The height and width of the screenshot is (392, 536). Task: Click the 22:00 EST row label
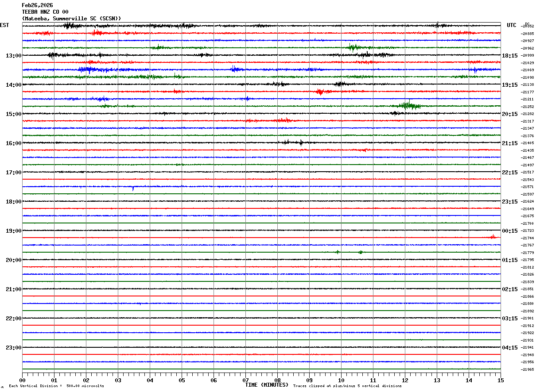coord(14,319)
